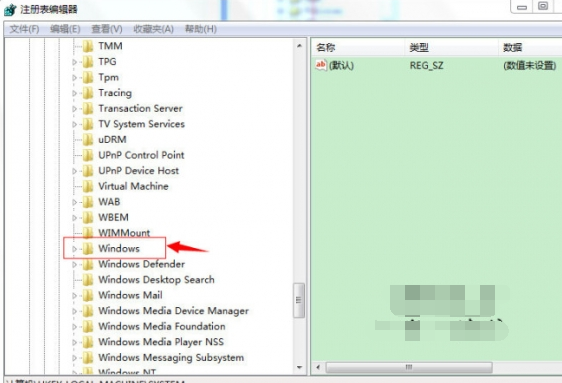This screenshot has width=562, height=383.
Task: Click the Windows folder icon in tree
Action: (x=88, y=248)
